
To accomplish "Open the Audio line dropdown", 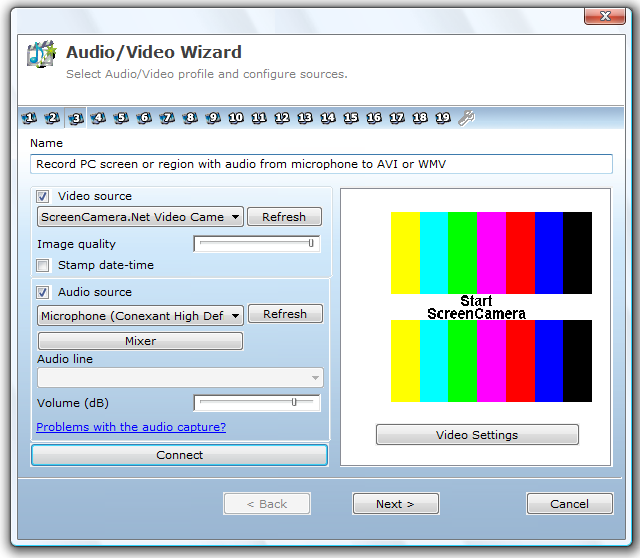I will tap(180, 378).
